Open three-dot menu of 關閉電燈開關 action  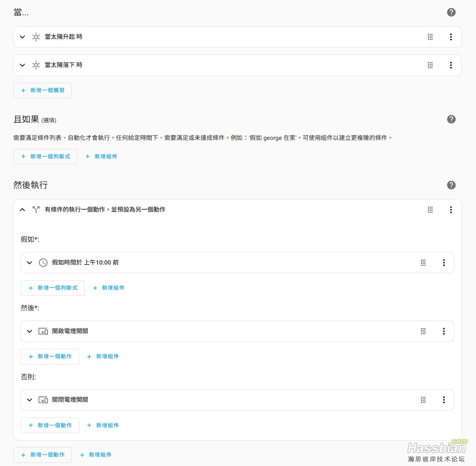(x=444, y=400)
